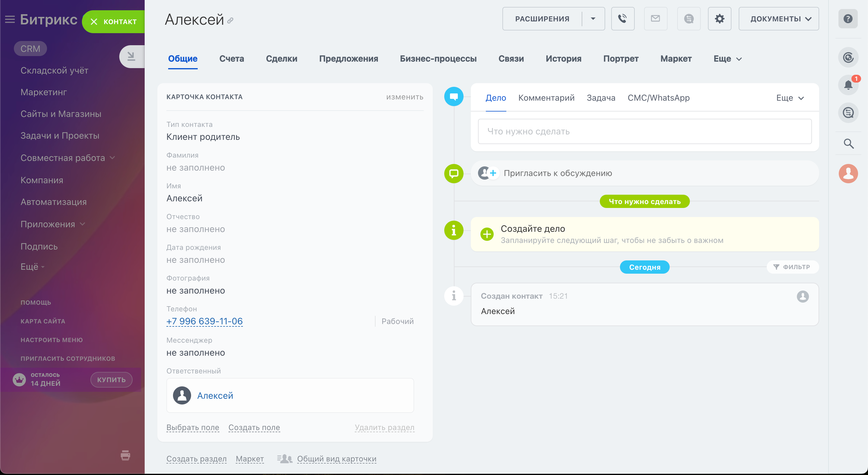Click the phone number +7 996 639-11-06

pos(204,321)
